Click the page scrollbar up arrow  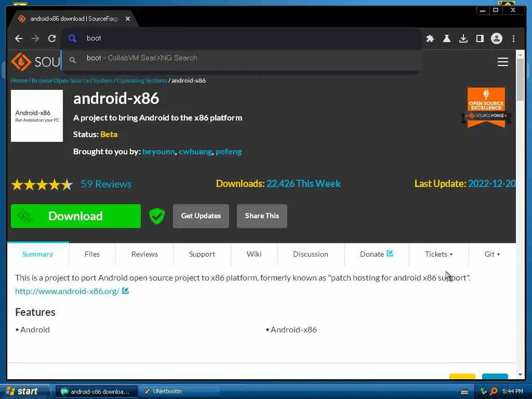(x=520, y=54)
